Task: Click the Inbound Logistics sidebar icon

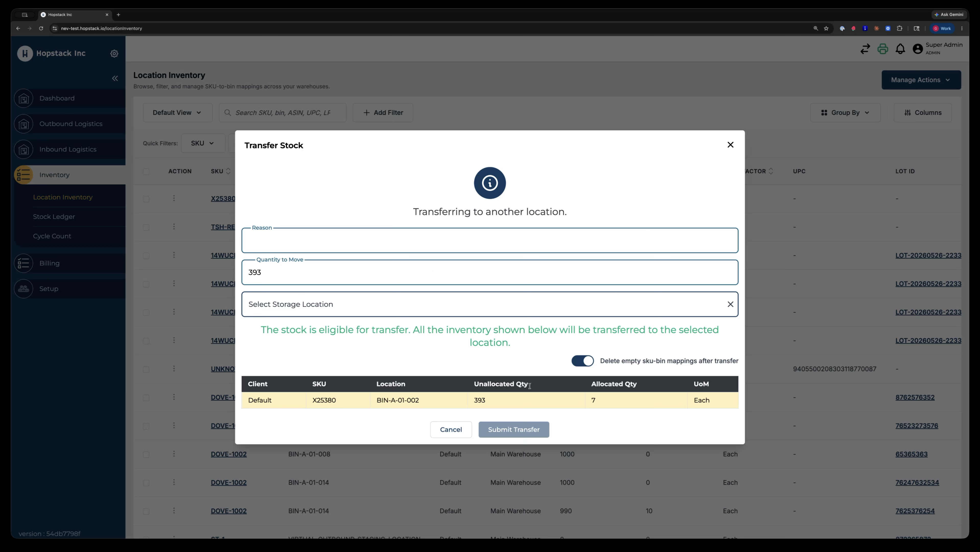Action: tap(24, 149)
